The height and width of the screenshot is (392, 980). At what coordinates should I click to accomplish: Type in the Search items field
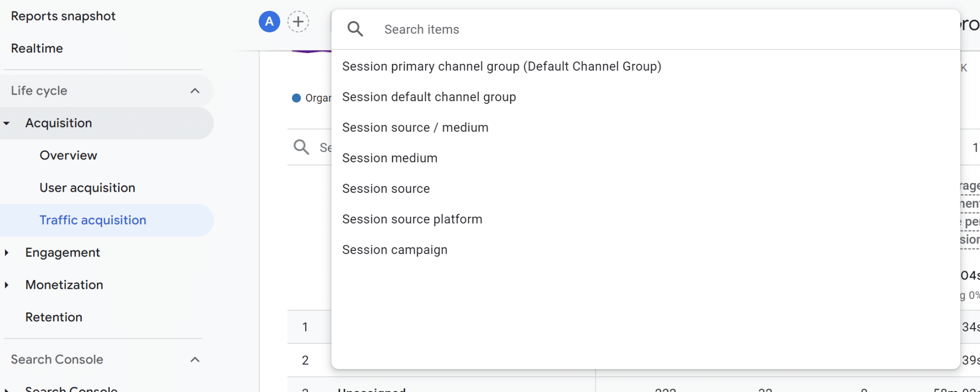coord(637,29)
